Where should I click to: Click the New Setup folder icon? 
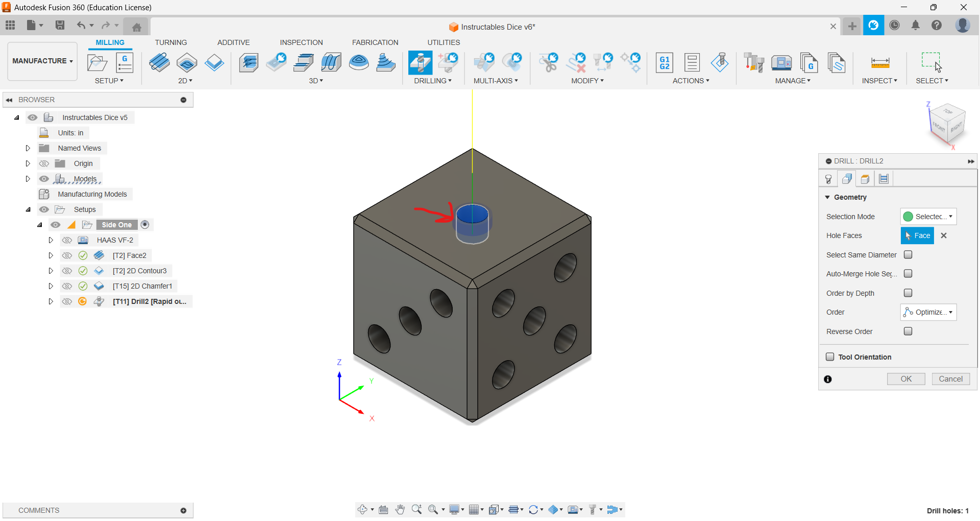click(97, 63)
